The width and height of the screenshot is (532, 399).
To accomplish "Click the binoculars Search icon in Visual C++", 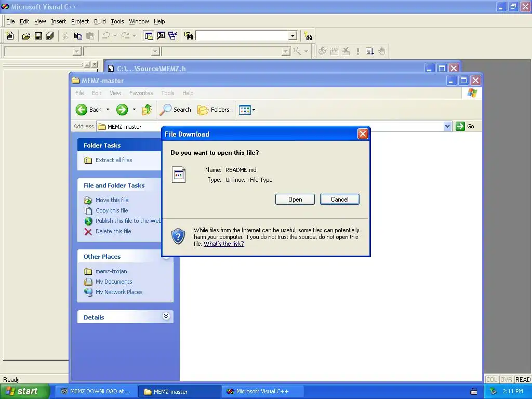I will 308,36.
